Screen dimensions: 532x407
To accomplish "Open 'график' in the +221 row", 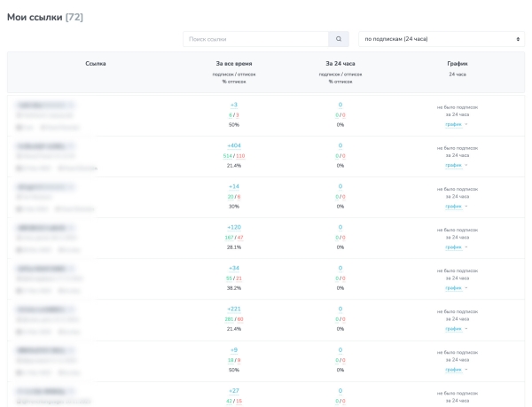I will pyautogui.click(x=457, y=329).
